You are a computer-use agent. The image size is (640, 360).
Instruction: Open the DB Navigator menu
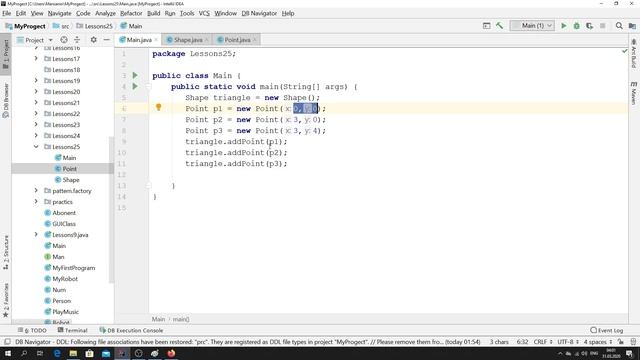(259, 13)
